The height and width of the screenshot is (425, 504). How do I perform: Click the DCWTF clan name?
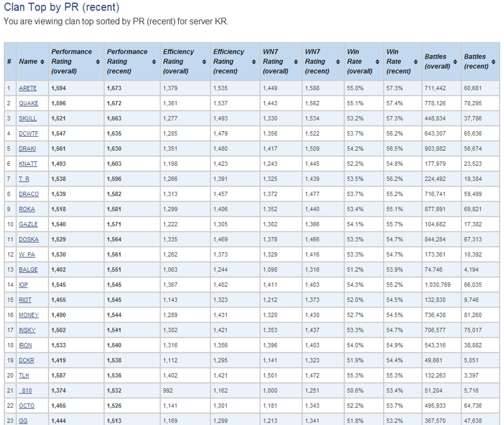pyautogui.click(x=29, y=134)
